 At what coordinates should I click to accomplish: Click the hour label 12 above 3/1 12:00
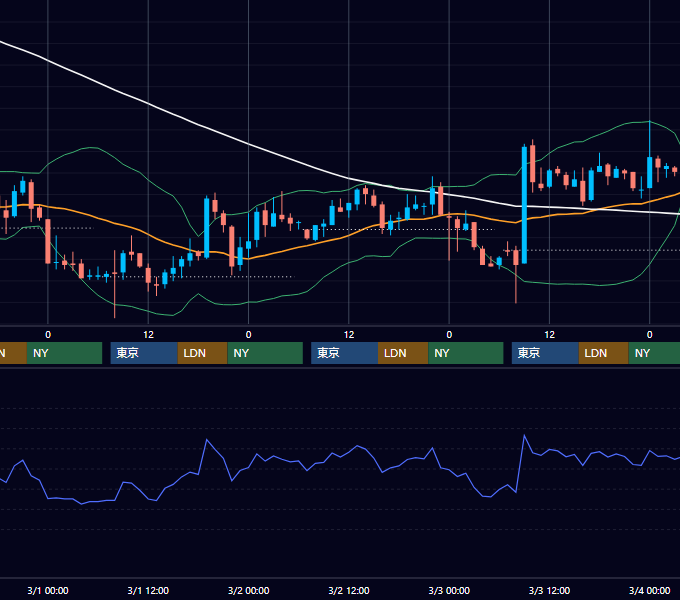click(x=148, y=335)
